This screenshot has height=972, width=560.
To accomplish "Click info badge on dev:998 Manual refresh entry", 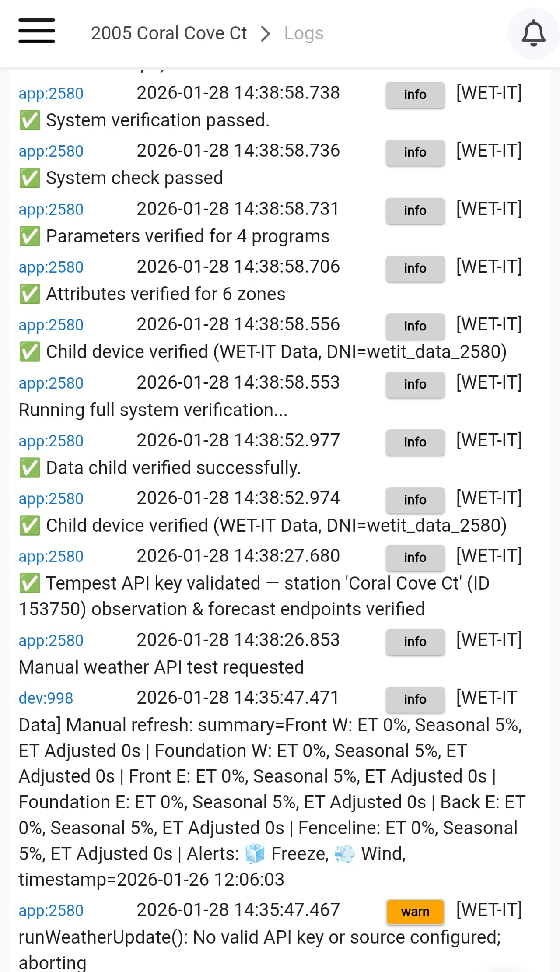I will (x=415, y=699).
